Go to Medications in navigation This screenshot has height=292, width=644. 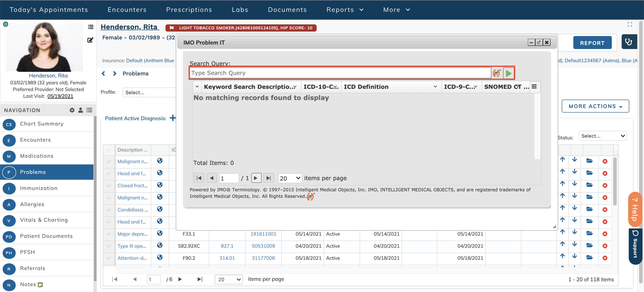[x=37, y=156]
